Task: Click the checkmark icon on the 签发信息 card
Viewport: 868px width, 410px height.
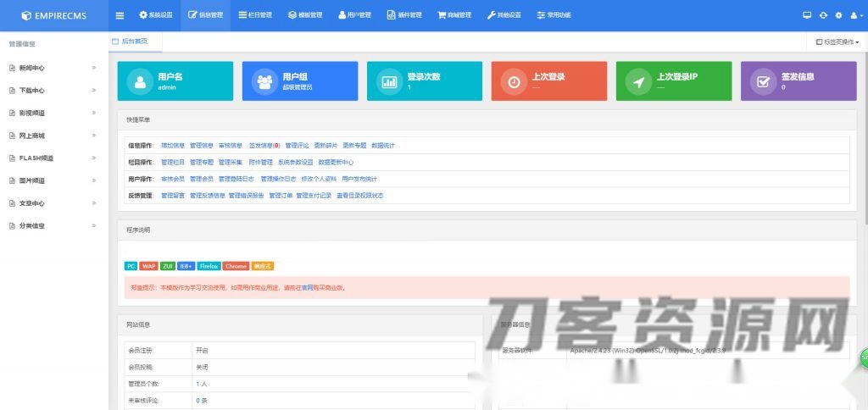Action: 764,82
